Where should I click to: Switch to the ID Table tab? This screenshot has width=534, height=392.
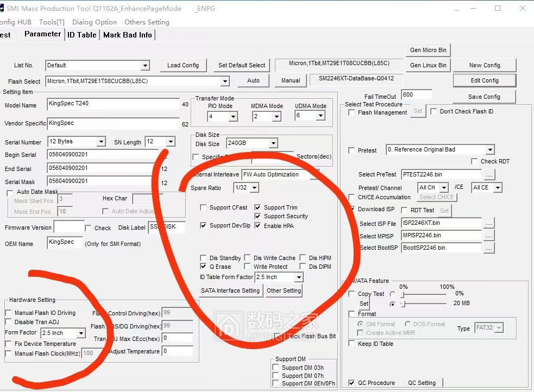[81, 35]
